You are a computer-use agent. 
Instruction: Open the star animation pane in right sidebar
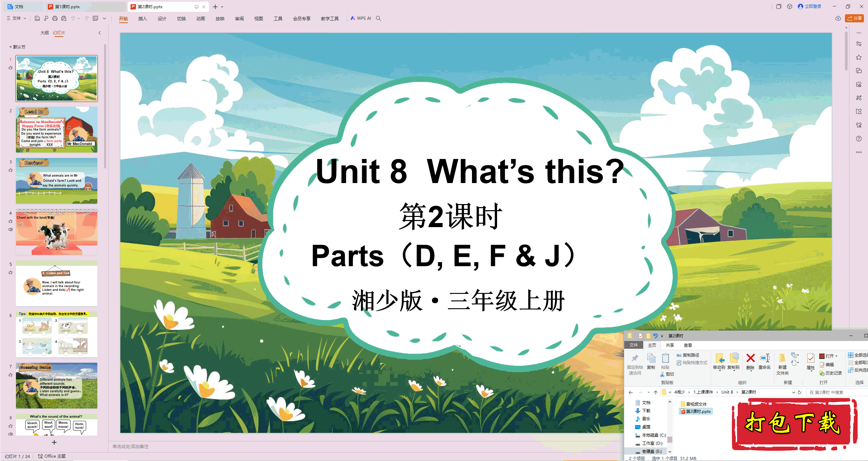(859, 57)
